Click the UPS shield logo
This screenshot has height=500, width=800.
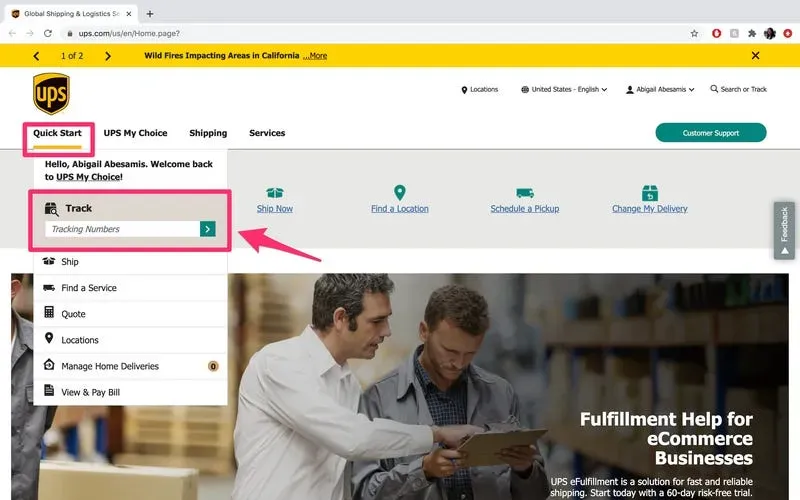(x=51, y=94)
